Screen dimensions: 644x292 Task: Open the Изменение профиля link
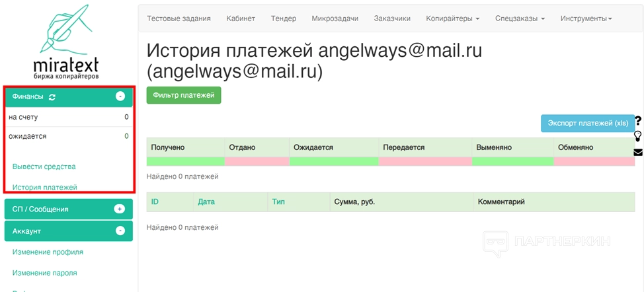48,252
